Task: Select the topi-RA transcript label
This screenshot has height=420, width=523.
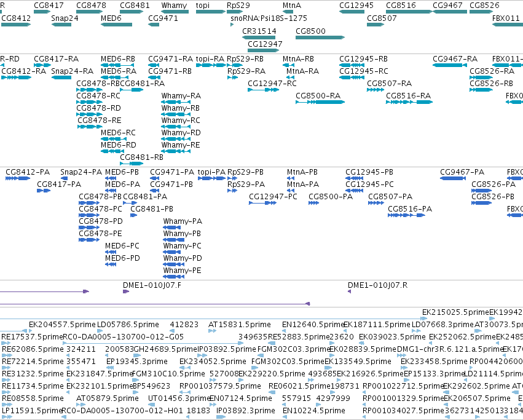Action: 210,59
